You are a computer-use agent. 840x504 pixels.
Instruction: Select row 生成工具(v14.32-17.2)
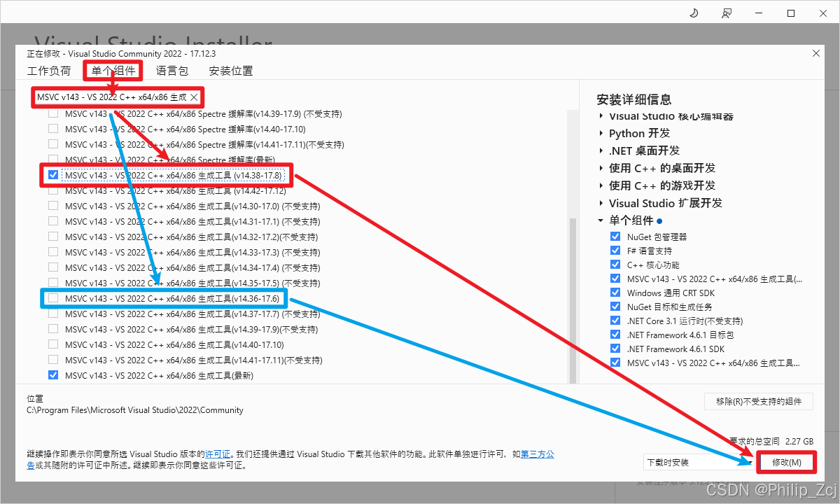point(192,237)
